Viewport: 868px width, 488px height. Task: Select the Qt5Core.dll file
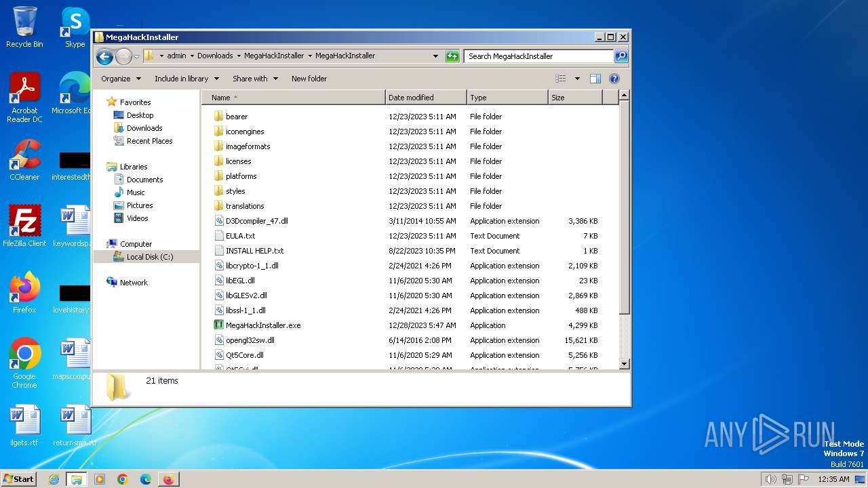[244, 355]
